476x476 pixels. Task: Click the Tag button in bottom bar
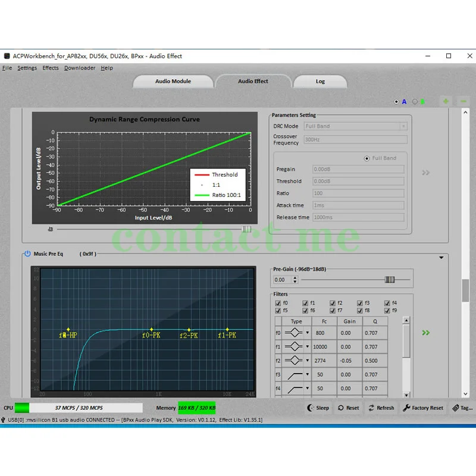click(x=462, y=408)
